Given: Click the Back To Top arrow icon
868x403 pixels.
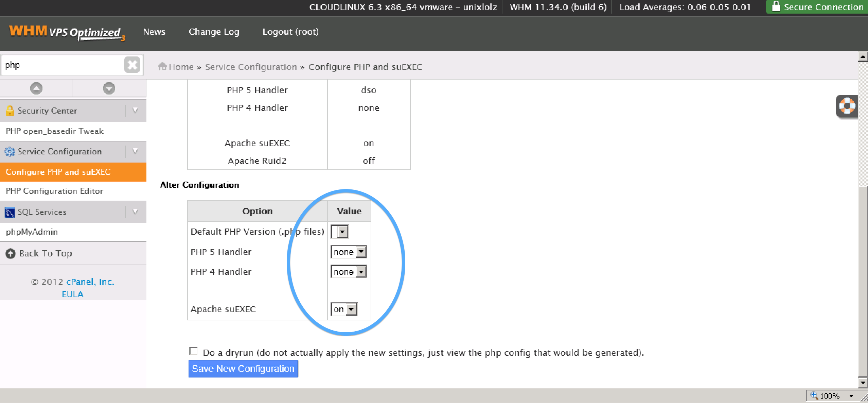Looking at the screenshot, I should pos(11,254).
